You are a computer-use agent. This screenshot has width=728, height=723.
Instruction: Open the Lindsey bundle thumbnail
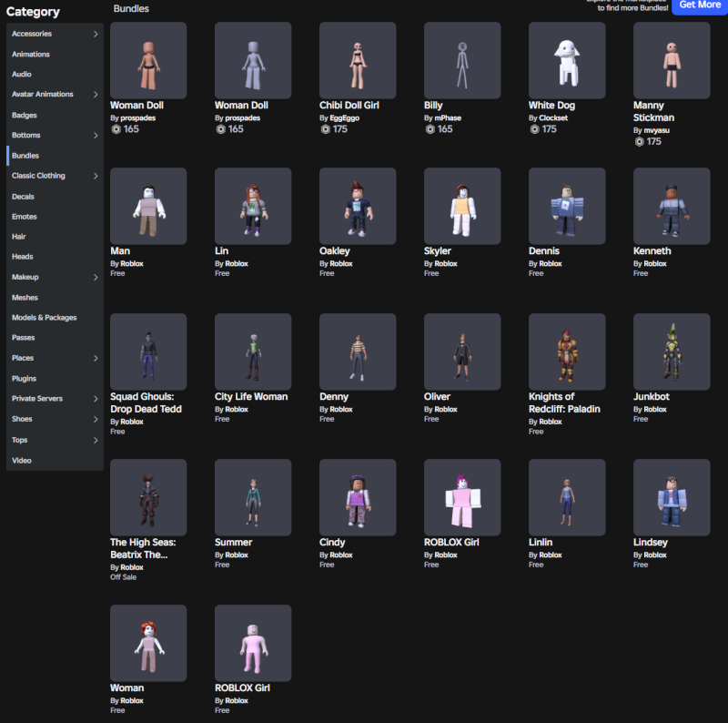[672, 497]
